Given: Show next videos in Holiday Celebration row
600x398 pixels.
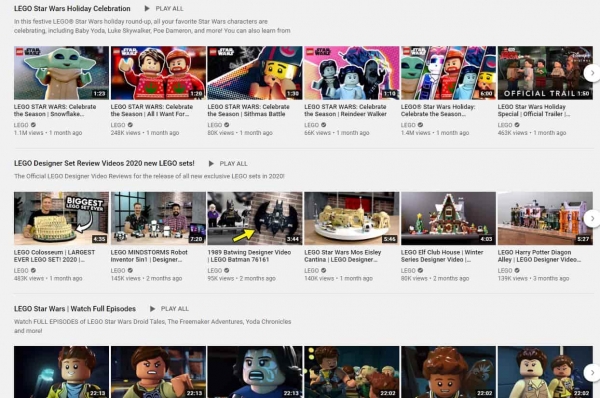Looking at the screenshot, I should click(592, 73).
